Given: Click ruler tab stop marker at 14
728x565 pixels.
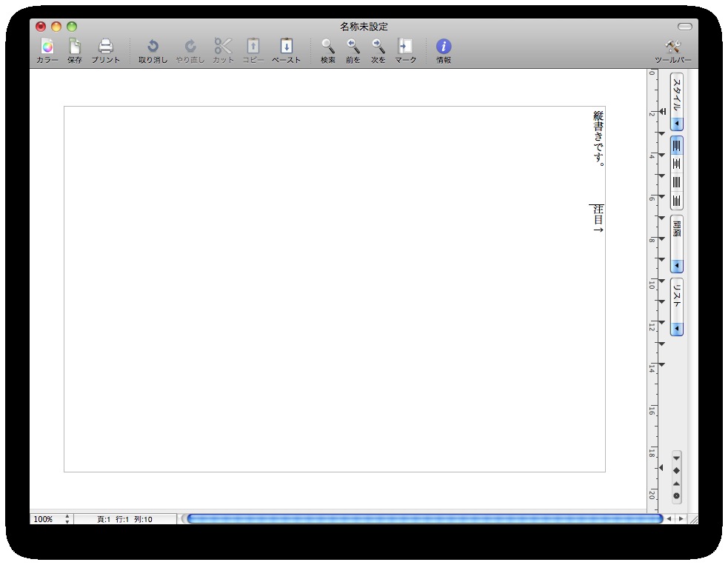Looking at the screenshot, I should [661, 365].
